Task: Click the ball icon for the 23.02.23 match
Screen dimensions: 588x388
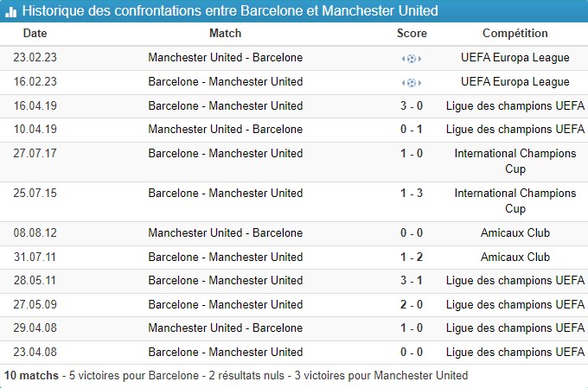Action: [412, 59]
